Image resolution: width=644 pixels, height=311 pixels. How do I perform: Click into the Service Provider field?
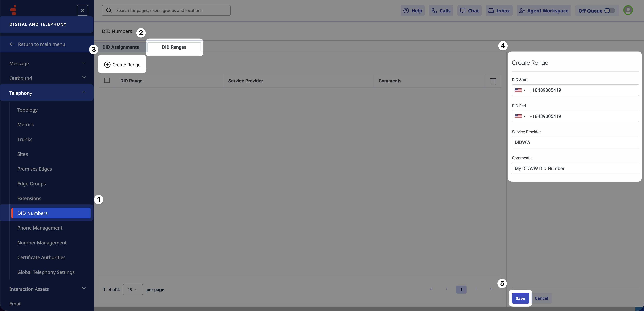pyautogui.click(x=575, y=142)
